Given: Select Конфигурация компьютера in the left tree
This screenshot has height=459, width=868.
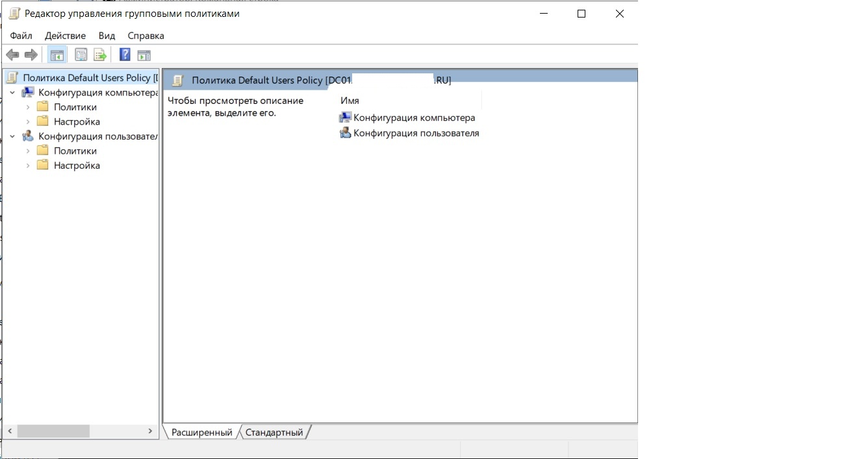Looking at the screenshot, I should [90, 93].
